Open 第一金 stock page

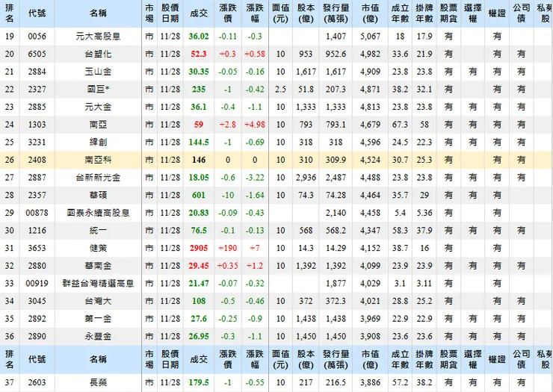pos(98,318)
